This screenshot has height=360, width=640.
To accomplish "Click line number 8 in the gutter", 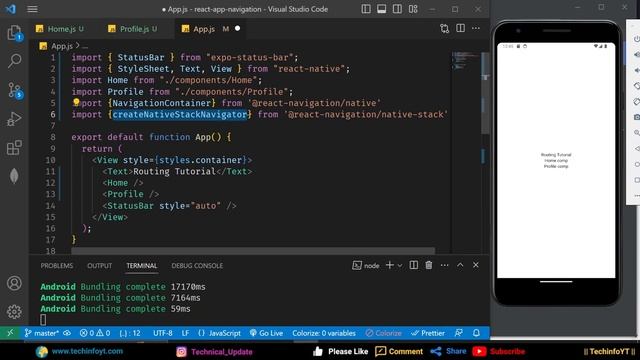I will [x=53, y=137].
